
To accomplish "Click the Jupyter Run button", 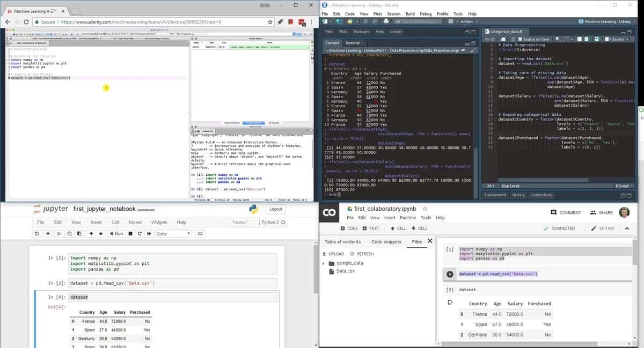I will (x=116, y=234).
